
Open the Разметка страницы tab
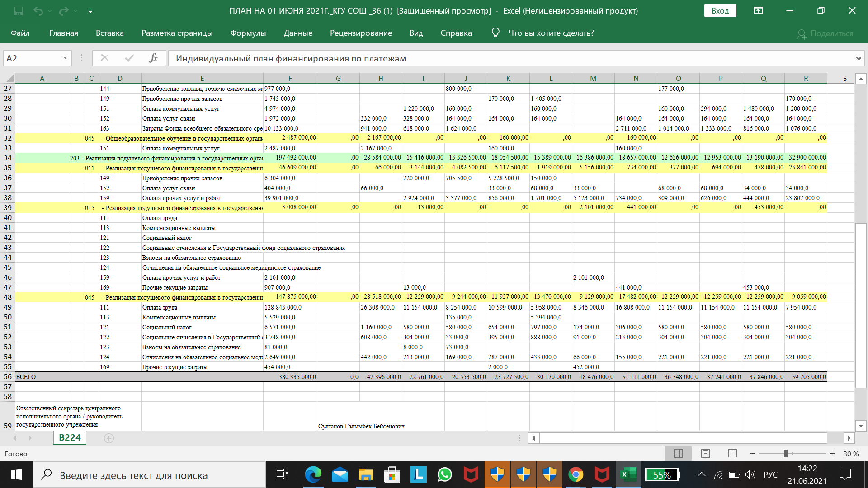[x=177, y=33]
